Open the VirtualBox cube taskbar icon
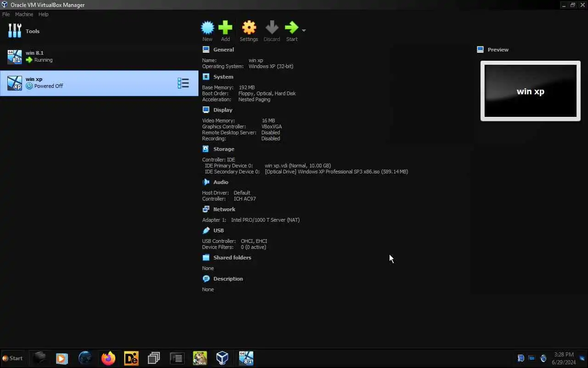 click(222, 358)
